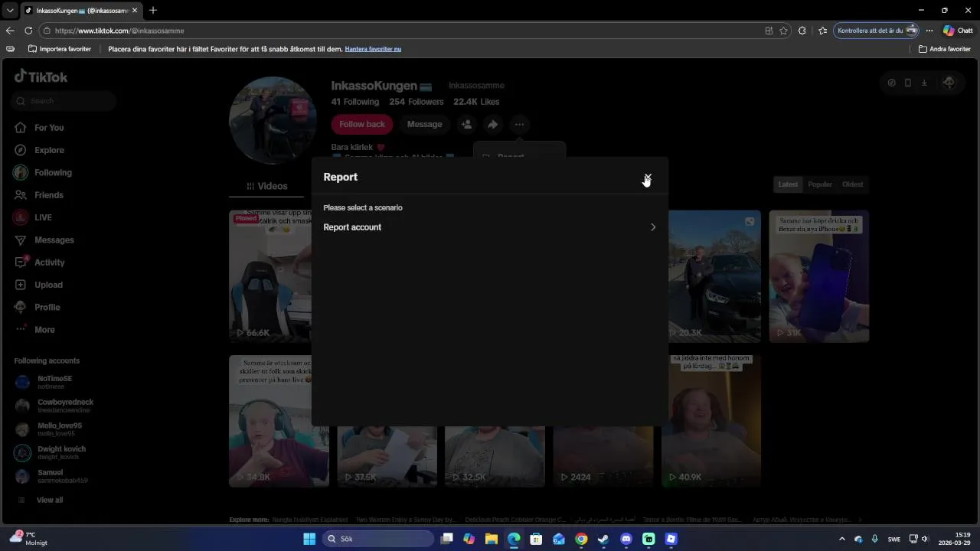This screenshot has width=980, height=551.
Task: Open the More options in sidebar
Action: coord(44,330)
